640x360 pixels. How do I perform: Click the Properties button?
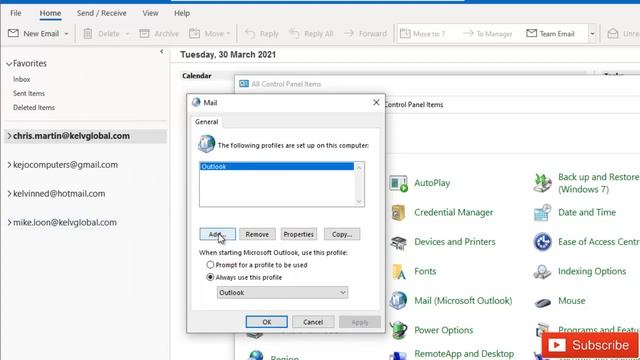pyautogui.click(x=299, y=234)
